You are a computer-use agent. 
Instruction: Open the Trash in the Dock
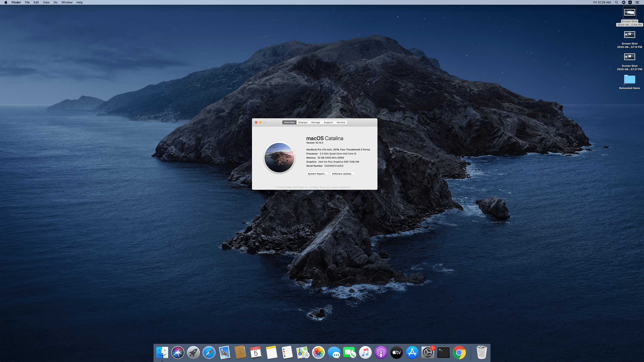(x=482, y=353)
